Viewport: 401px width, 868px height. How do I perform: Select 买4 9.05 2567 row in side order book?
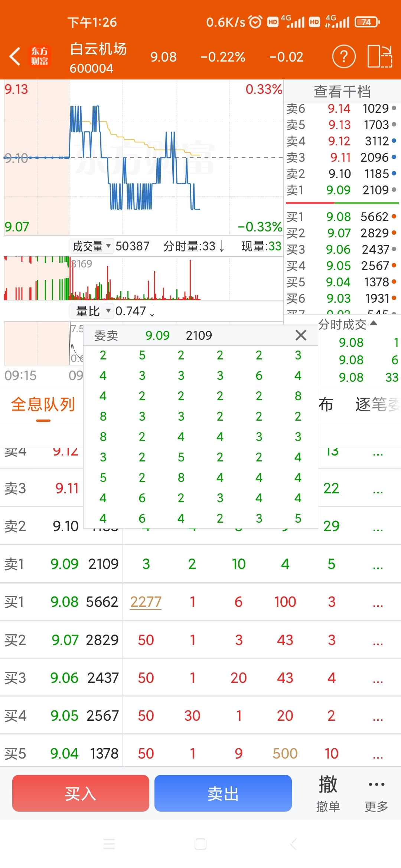tap(342, 266)
